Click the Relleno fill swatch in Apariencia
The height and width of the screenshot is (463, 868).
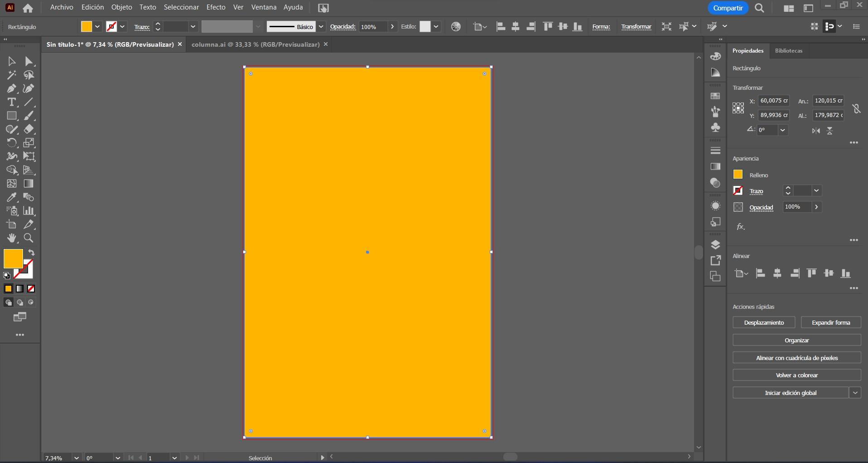pos(738,175)
